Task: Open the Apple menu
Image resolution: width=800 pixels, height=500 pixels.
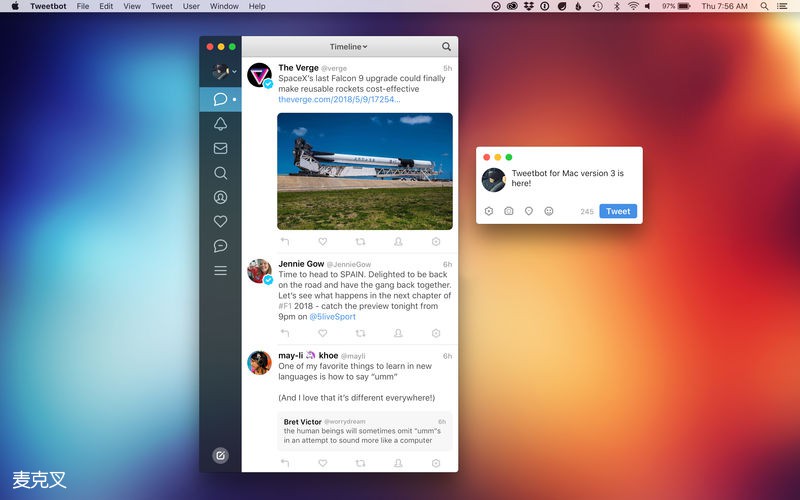Action: (15, 6)
